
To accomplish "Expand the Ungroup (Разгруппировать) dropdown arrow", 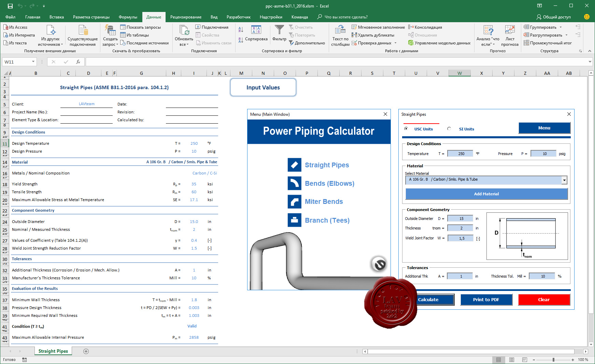I will tap(566, 35).
